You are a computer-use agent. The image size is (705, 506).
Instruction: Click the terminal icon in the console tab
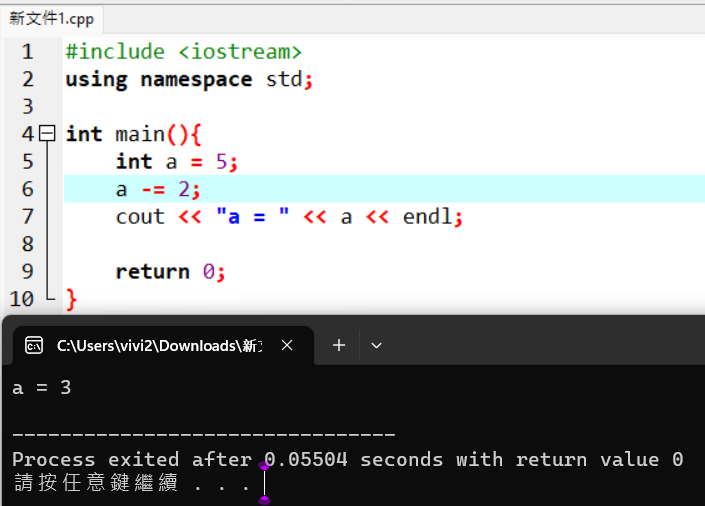coord(34,345)
